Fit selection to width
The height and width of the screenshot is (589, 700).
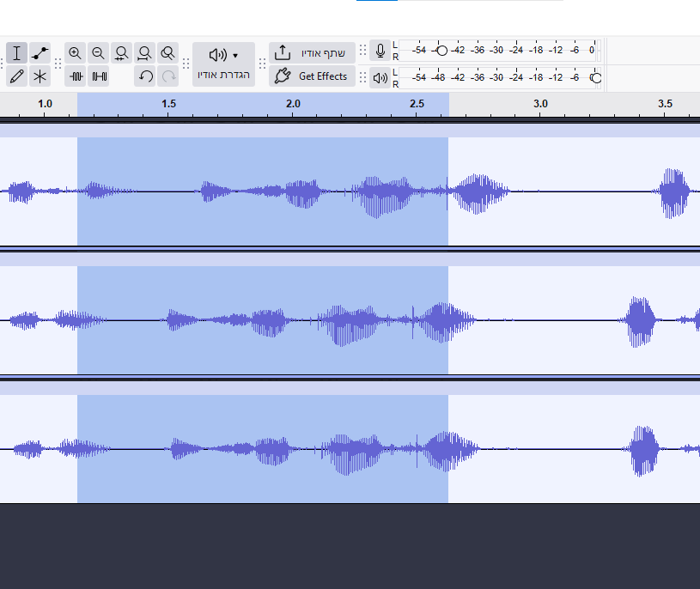(x=122, y=53)
